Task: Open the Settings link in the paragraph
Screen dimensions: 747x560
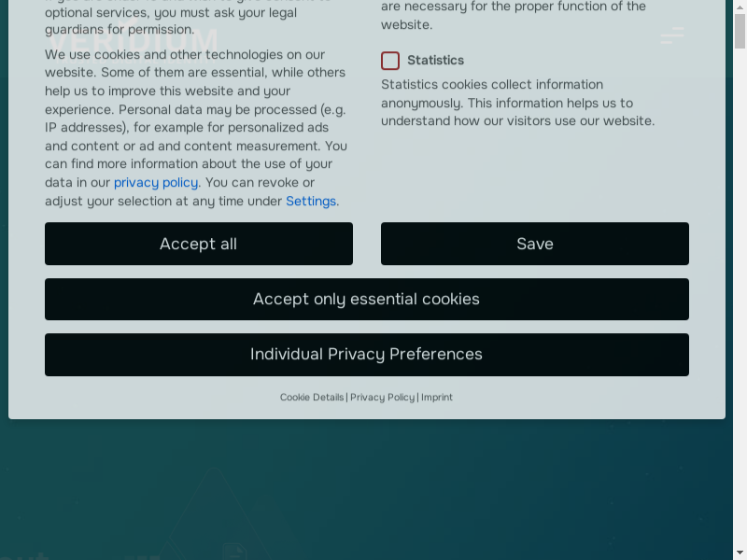Action: 311,202
